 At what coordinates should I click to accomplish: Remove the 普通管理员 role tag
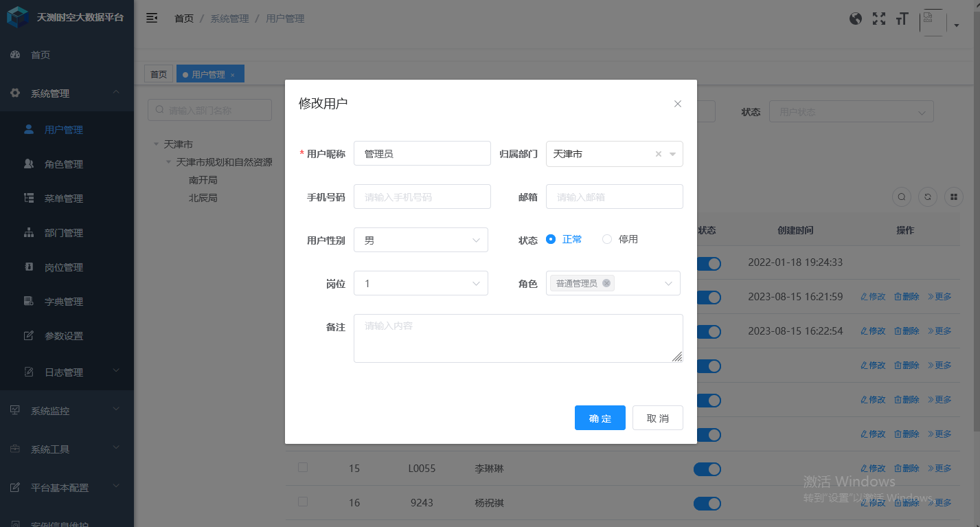click(x=606, y=282)
